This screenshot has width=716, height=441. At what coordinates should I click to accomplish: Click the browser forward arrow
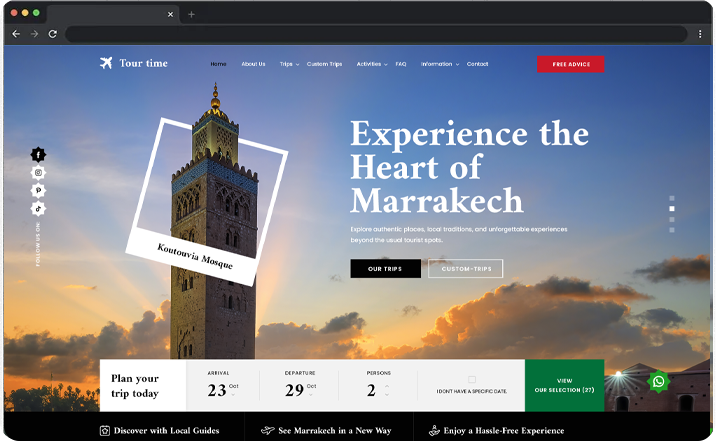pos(34,34)
